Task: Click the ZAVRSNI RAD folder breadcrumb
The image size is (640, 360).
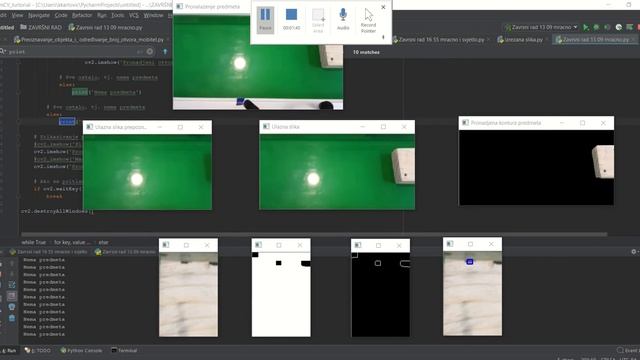Action: 41,27
